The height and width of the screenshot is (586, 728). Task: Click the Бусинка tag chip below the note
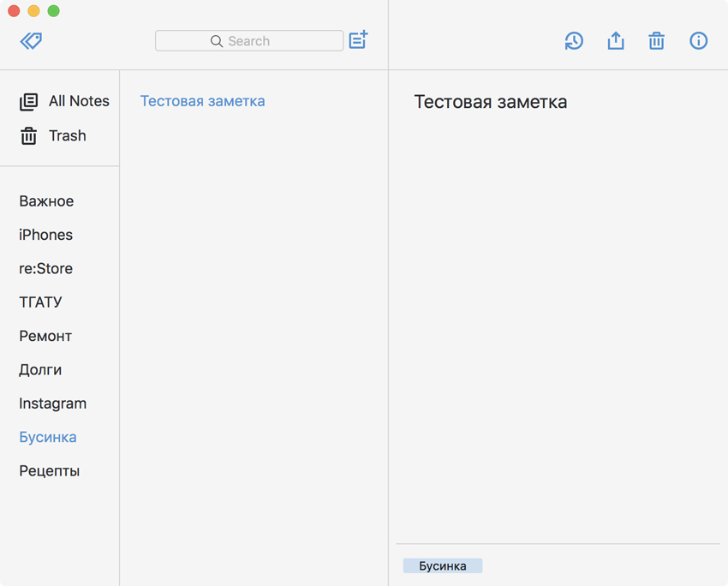443,566
